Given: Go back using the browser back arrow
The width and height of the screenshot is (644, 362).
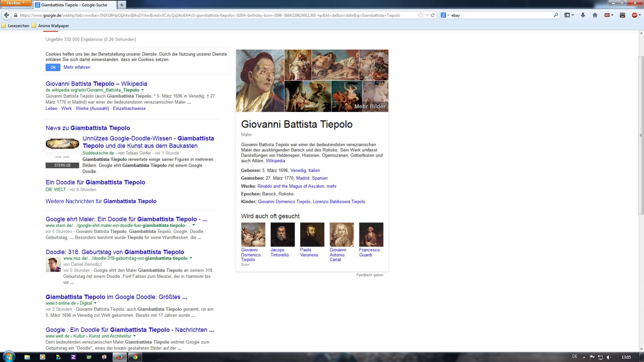Looking at the screenshot, I should point(6,15).
